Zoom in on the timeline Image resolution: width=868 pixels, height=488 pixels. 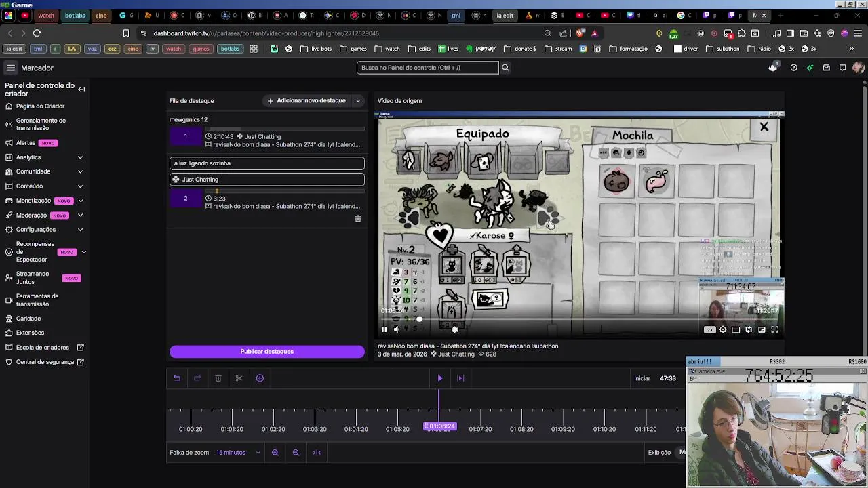click(275, 453)
